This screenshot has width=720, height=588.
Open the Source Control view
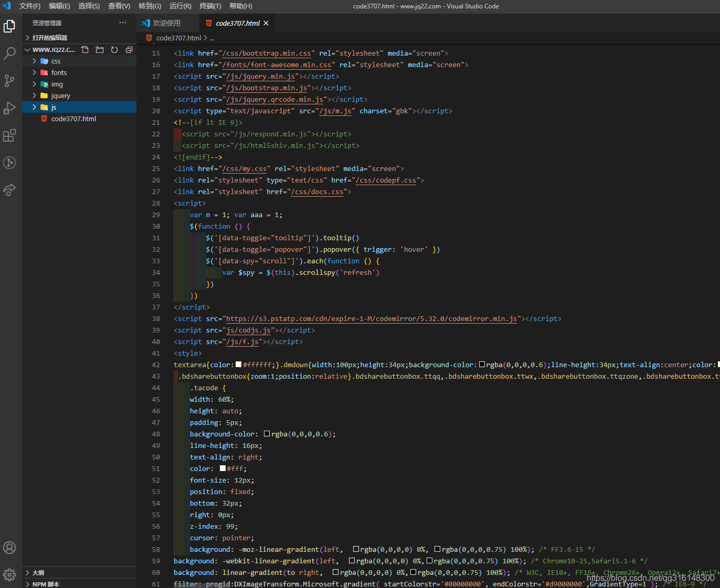pyautogui.click(x=9, y=81)
